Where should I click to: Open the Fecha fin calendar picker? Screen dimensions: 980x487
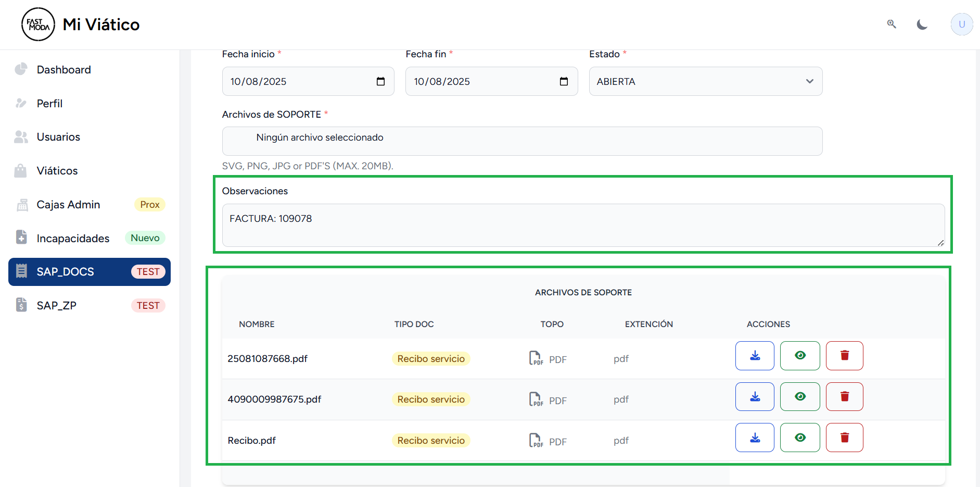tap(564, 81)
